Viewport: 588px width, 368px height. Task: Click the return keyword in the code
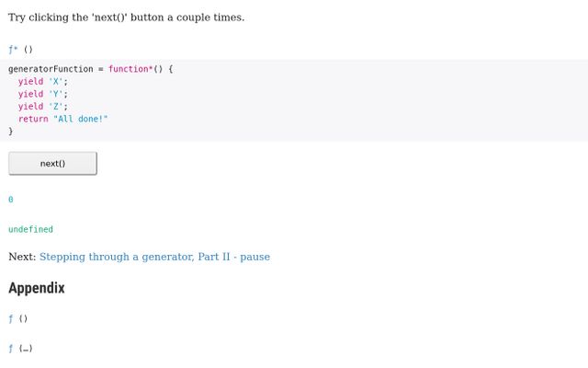(33, 119)
